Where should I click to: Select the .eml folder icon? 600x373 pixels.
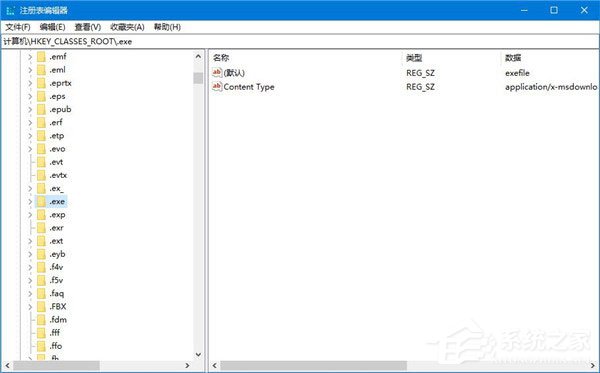[x=41, y=70]
